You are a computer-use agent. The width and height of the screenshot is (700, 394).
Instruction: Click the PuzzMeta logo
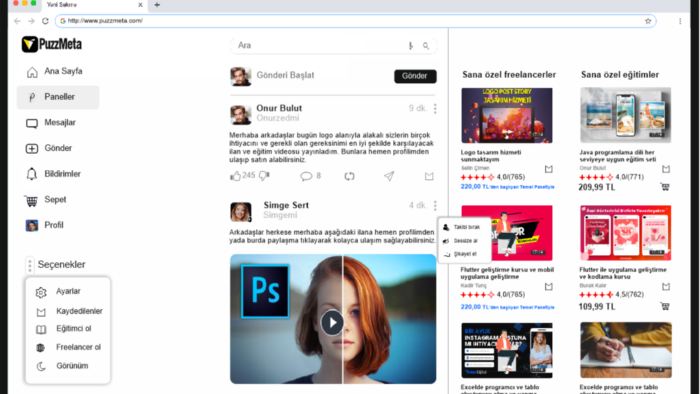pos(52,44)
